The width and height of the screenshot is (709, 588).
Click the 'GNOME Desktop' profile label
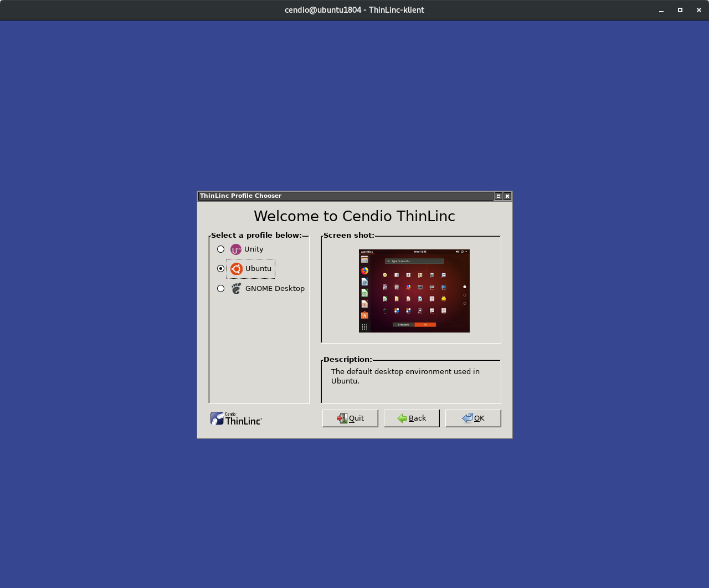275,289
